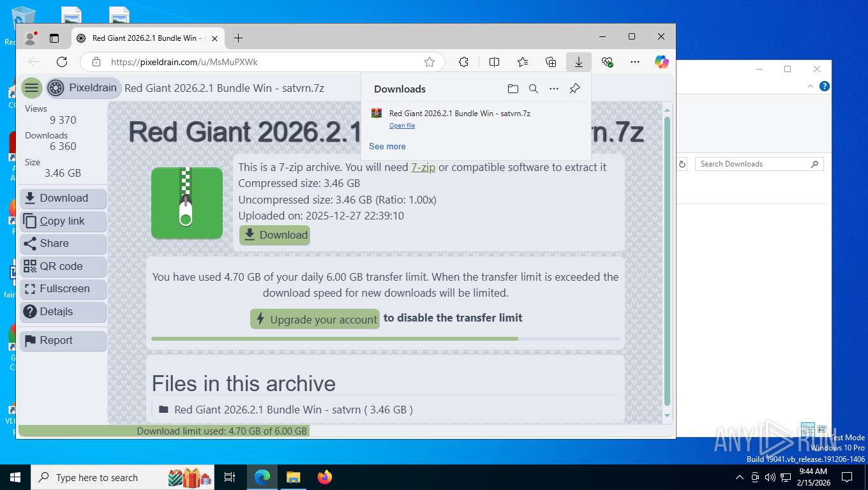This screenshot has height=490, width=868.
Task: Open the notification center
Action: [846, 477]
